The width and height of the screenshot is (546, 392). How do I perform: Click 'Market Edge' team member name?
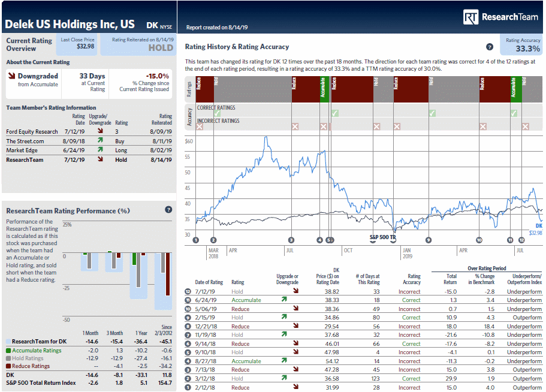[x=22, y=150]
